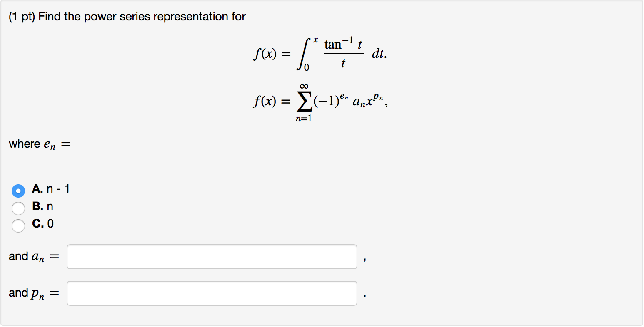The image size is (644, 327).
Task: Click the empty radio circle beside C
Action: pos(18,225)
